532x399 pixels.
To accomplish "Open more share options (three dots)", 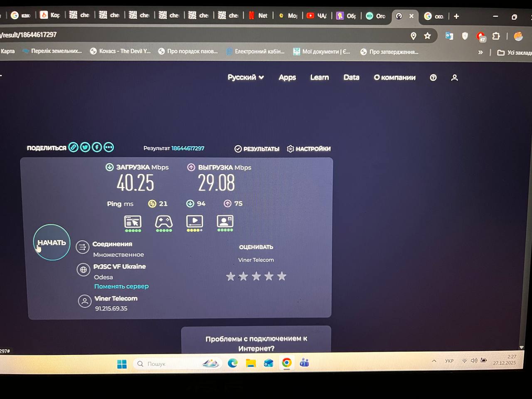I will point(108,147).
